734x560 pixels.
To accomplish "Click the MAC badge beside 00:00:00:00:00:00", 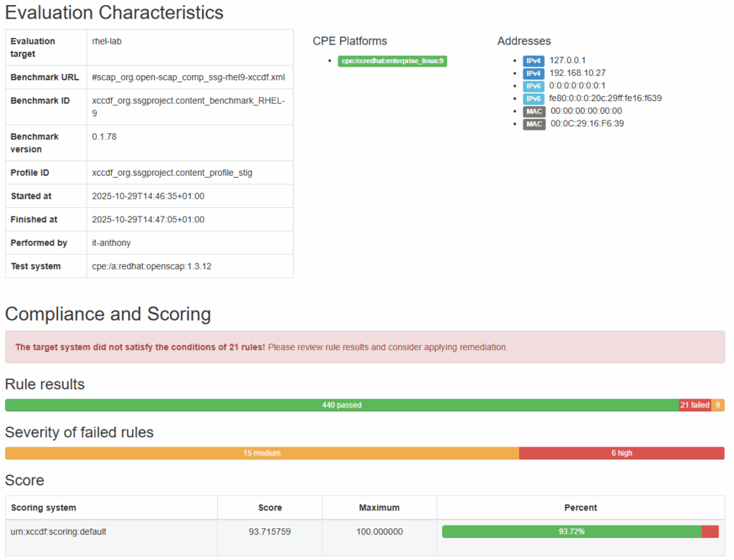I will (x=534, y=111).
